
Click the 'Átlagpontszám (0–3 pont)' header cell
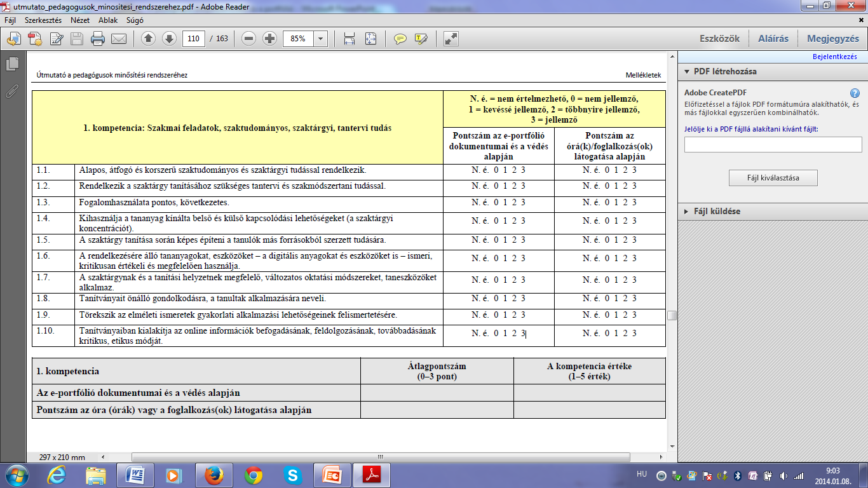click(x=437, y=371)
